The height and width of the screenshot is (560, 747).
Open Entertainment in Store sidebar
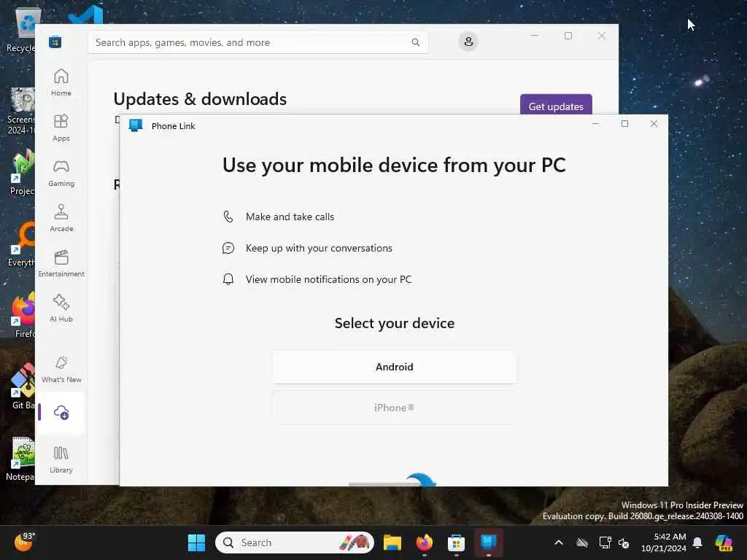61,263
